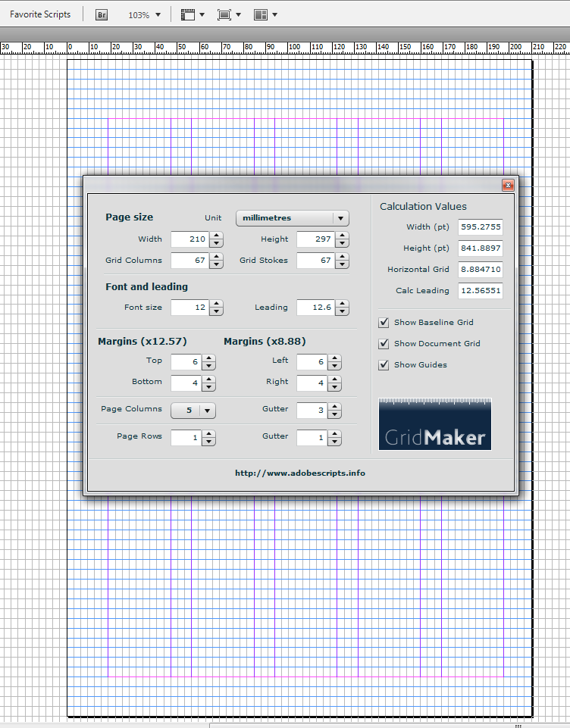Click the Page Rows Gutter input field
This screenshot has width=570, height=728.
click(x=312, y=437)
